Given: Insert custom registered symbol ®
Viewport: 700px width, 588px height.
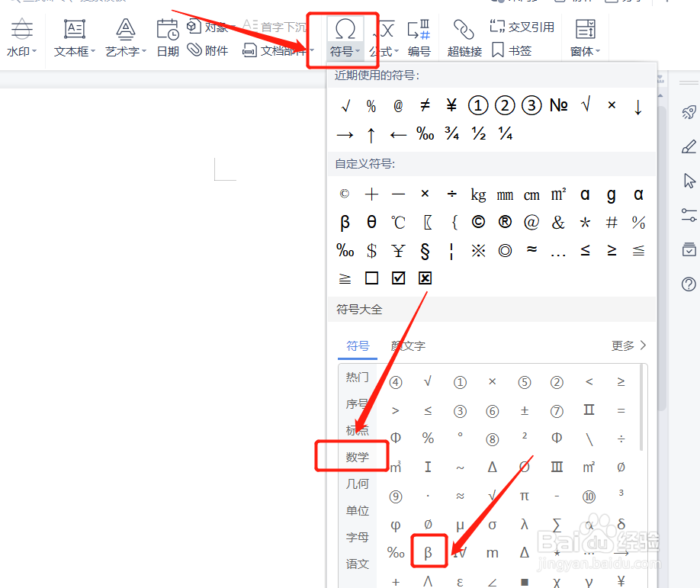Looking at the screenshot, I should 505,222.
